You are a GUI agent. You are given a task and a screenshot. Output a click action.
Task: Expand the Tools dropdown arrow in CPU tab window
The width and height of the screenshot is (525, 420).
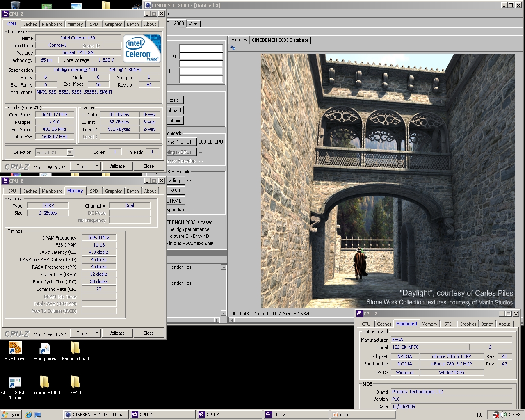(x=97, y=166)
